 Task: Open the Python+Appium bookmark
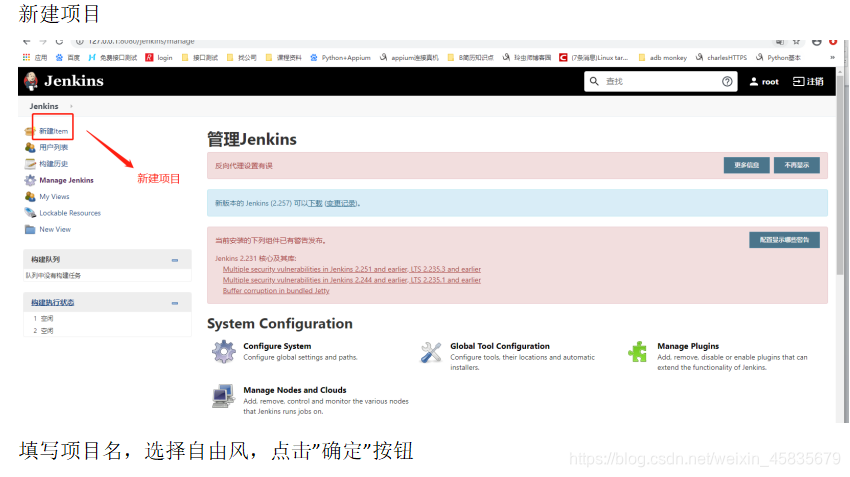coord(340,57)
